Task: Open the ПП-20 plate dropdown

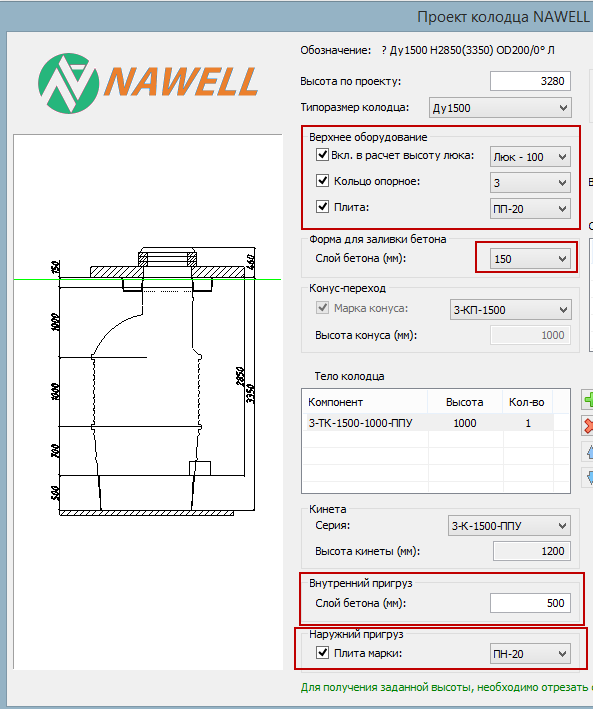Action: (530, 209)
